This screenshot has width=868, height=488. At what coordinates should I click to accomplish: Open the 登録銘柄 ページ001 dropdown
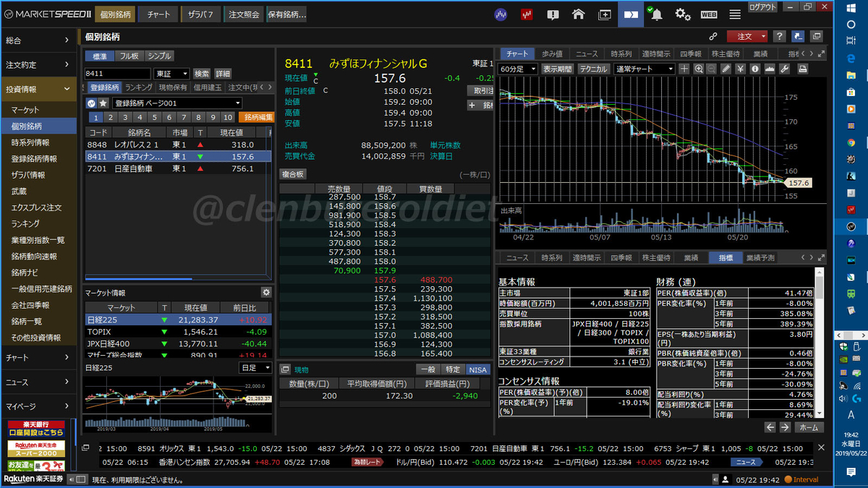[176, 103]
